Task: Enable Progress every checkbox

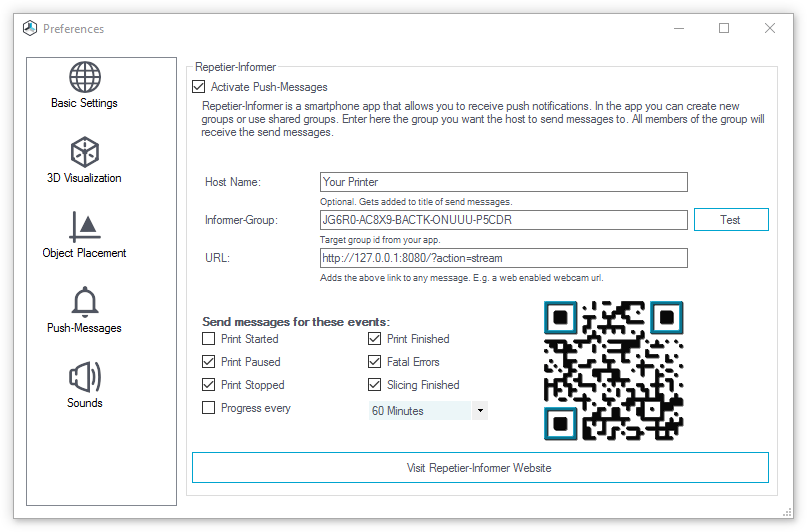Action: pyautogui.click(x=208, y=407)
